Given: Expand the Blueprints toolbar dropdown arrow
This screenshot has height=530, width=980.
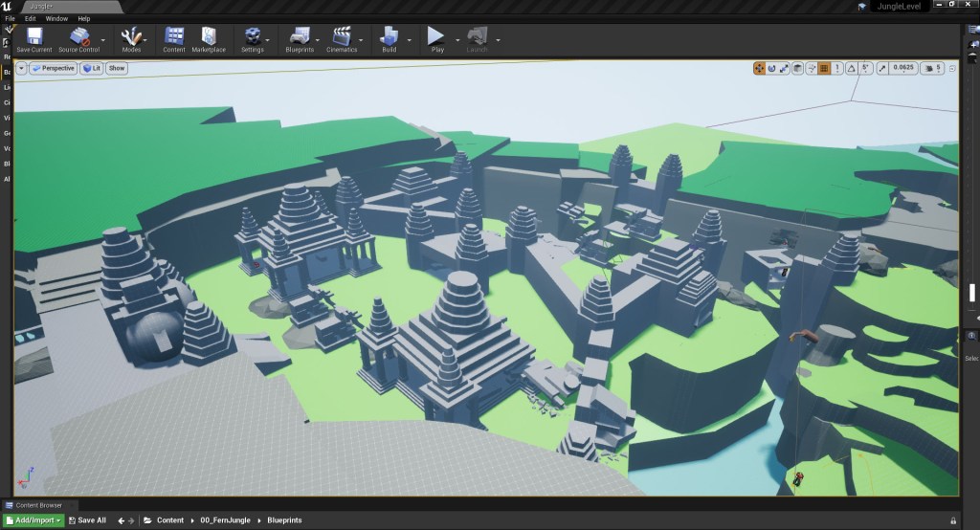Looking at the screenshot, I should tap(318, 40).
